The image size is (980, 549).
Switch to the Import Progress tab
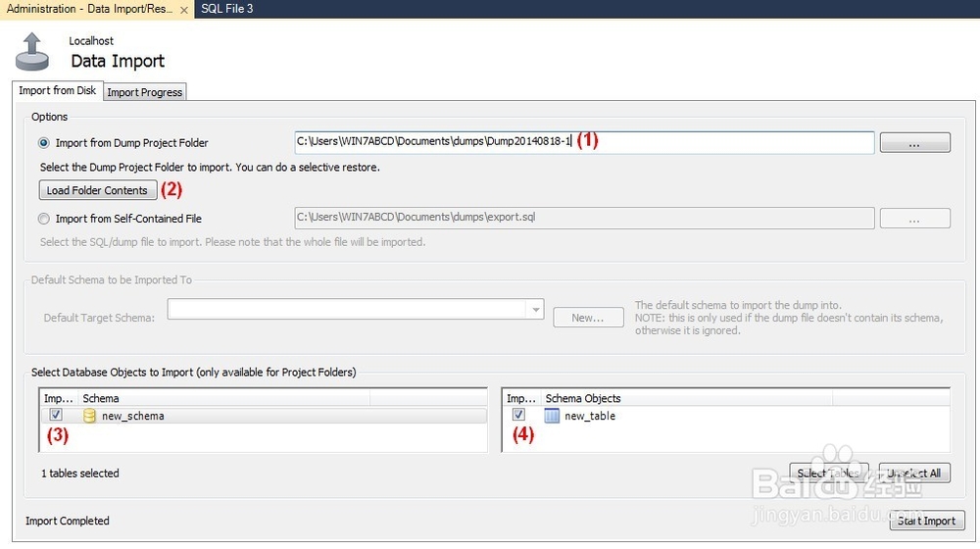[x=144, y=92]
